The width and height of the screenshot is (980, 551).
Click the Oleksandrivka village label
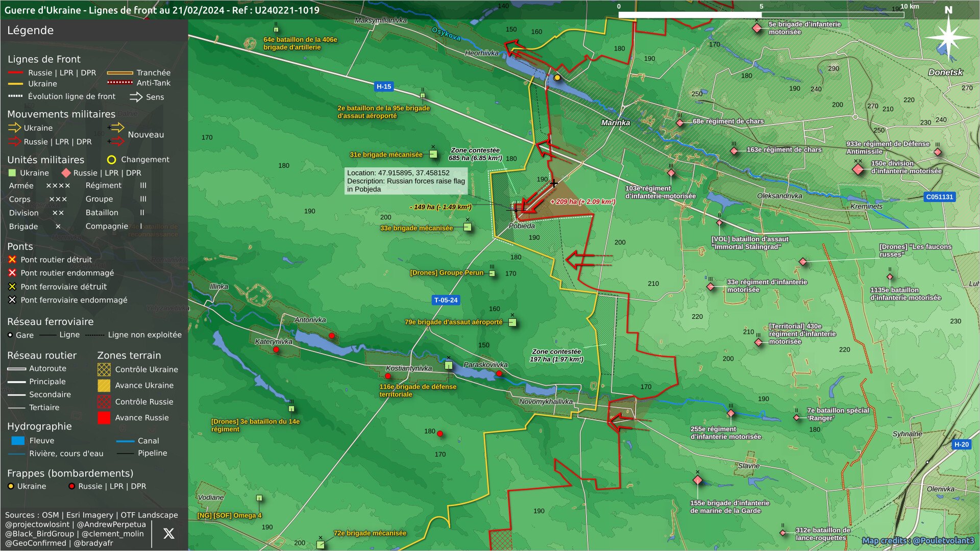779,196
